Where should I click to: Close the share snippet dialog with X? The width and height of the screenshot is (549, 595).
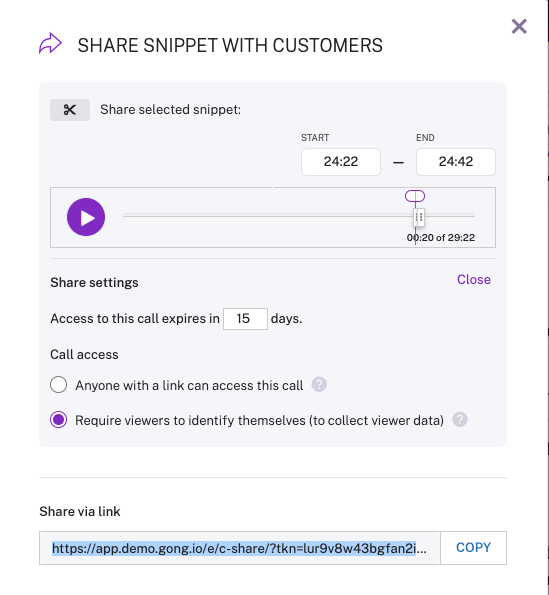(519, 27)
